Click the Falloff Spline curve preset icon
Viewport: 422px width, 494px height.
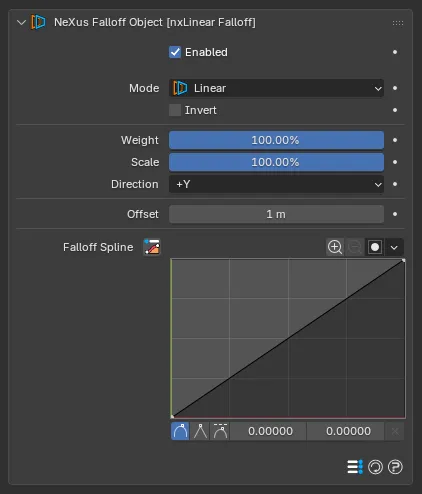tap(152, 247)
